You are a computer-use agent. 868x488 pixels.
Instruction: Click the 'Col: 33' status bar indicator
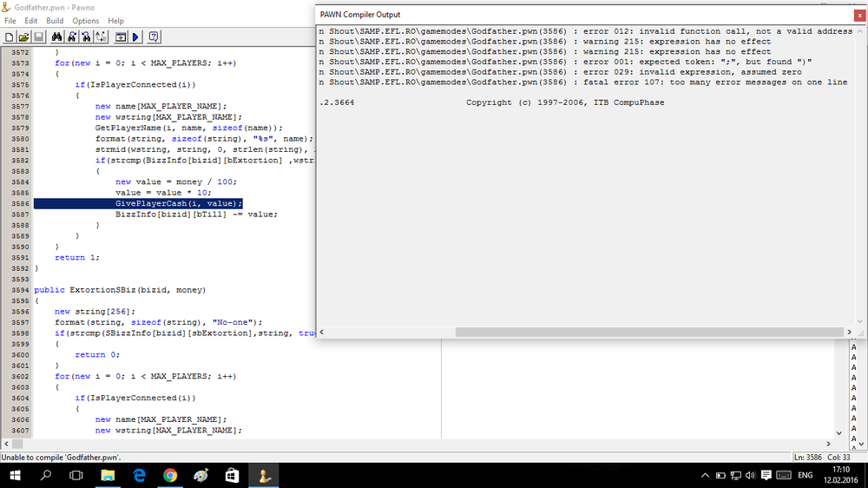[x=838, y=458]
